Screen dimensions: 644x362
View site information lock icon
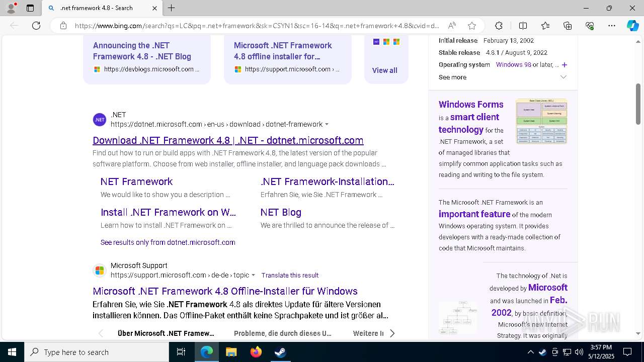coord(63,26)
